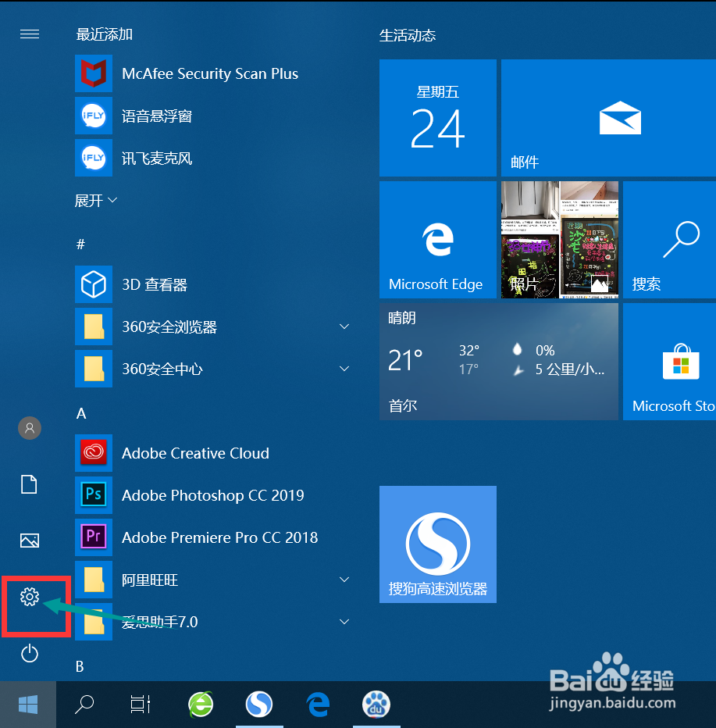Image resolution: width=716 pixels, height=728 pixels.
Task: Launch 360 browser from taskbar
Action: point(201,705)
